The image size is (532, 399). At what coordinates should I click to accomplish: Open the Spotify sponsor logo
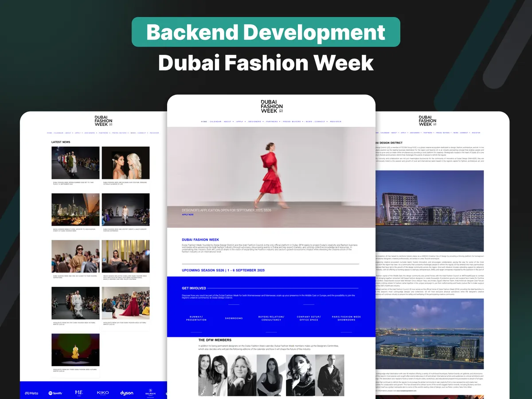click(x=55, y=393)
